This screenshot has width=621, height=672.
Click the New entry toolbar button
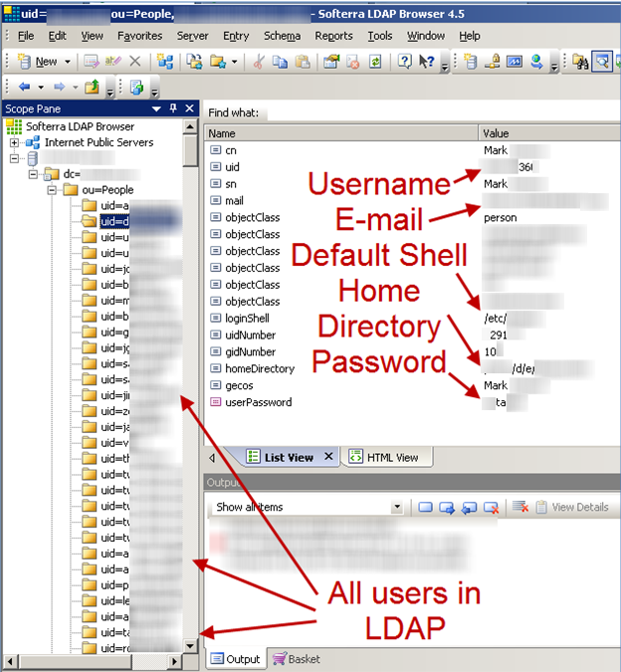(x=37, y=62)
